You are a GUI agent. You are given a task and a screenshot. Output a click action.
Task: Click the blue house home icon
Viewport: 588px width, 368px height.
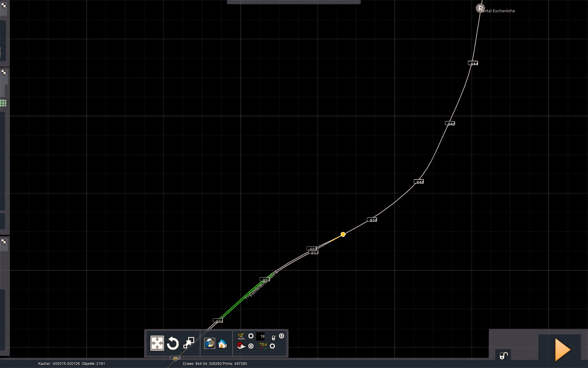pyautogui.click(x=223, y=344)
